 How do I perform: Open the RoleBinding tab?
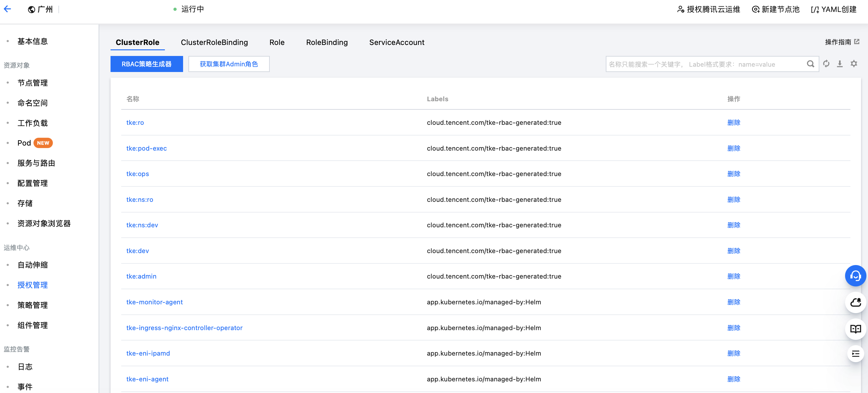pos(327,42)
